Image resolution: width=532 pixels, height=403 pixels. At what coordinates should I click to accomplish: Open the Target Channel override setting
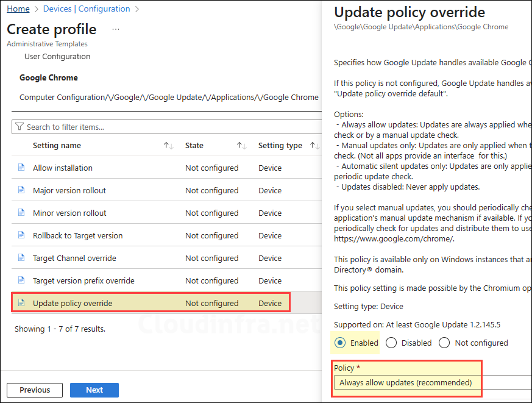pyautogui.click(x=74, y=258)
